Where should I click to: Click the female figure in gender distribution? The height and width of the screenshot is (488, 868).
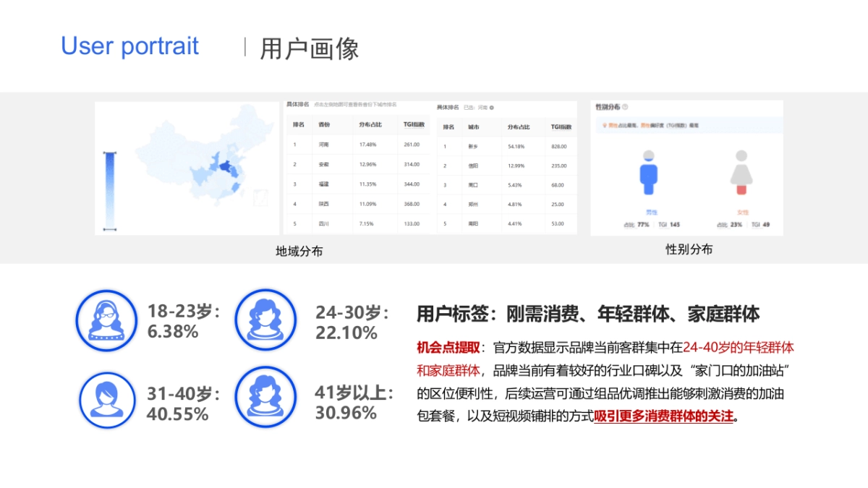click(x=741, y=174)
